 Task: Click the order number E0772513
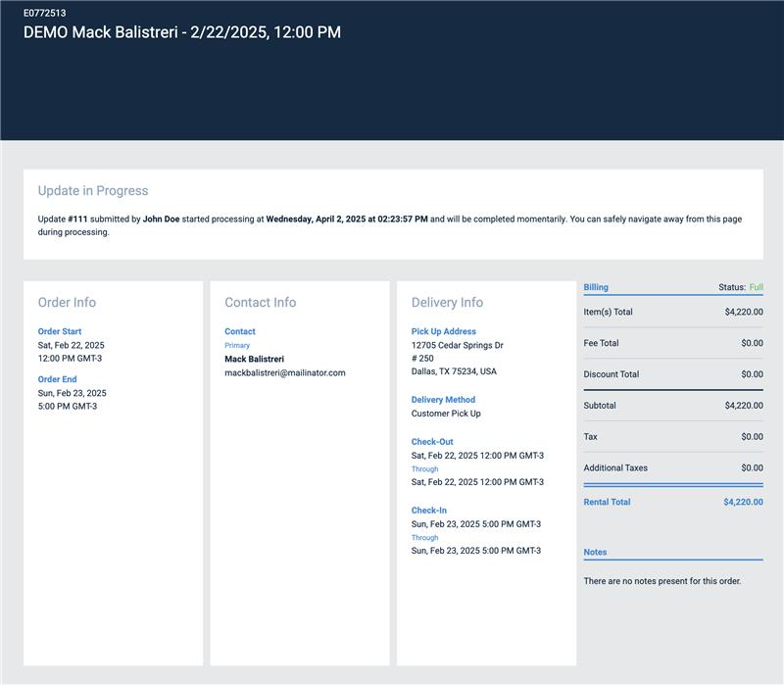click(x=45, y=15)
